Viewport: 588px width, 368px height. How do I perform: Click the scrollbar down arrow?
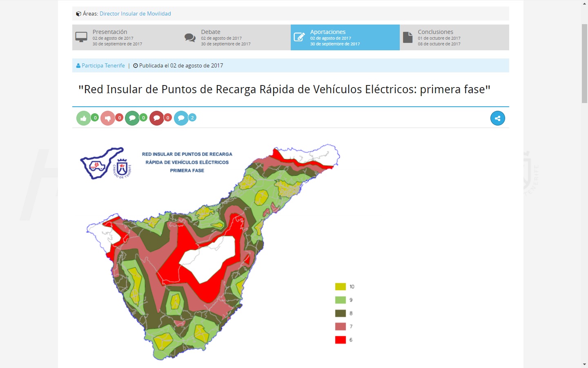tap(584, 364)
